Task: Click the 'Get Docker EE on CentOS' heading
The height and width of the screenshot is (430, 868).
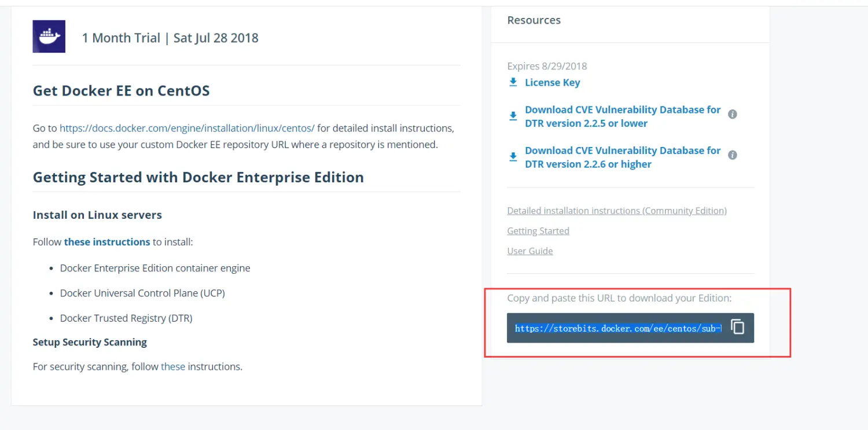Action: coord(121,91)
